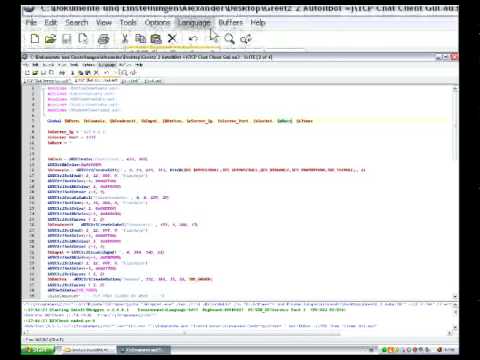
Task: Save using the small SciTE toolbar icon
Action: [43, 72]
